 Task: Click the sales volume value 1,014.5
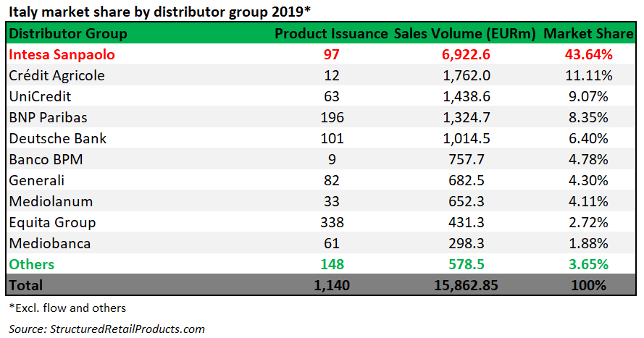467,139
